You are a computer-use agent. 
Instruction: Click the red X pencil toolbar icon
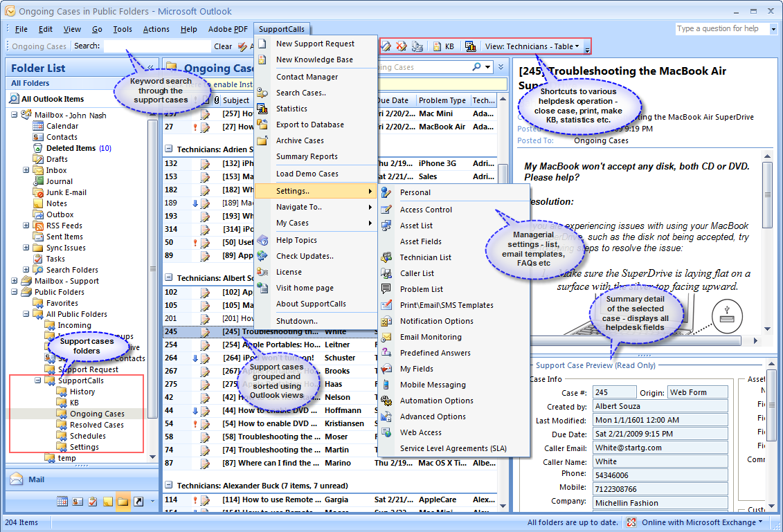pyautogui.click(x=401, y=46)
